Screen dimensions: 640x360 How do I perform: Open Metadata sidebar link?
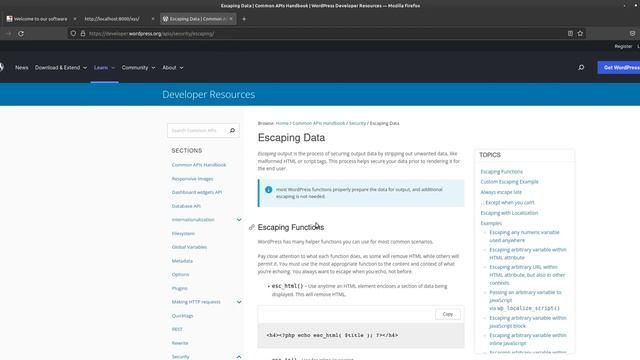182,261
